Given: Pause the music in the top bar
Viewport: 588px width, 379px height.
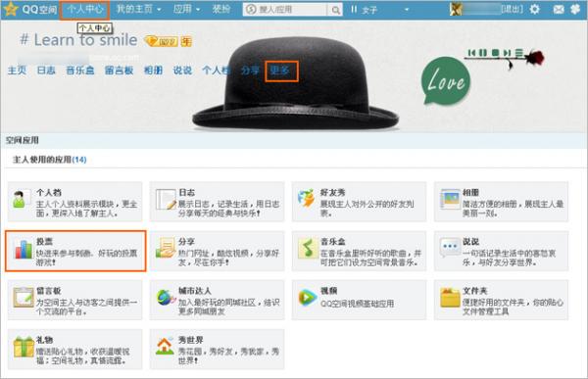Looking at the screenshot, I should pos(354,9).
